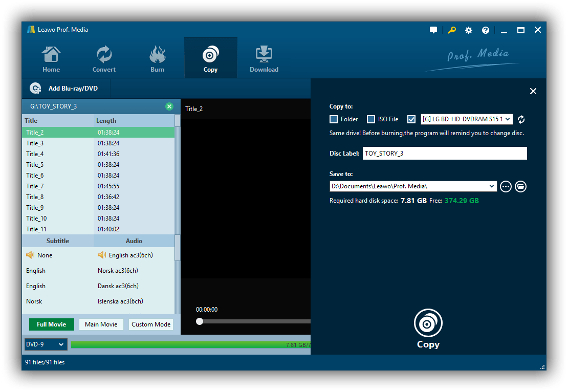568x392 pixels.
Task: Choose Norsk subtitle option
Action: click(34, 301)
